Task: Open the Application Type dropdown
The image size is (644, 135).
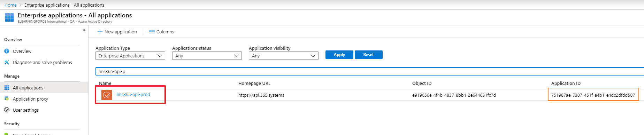Action: click(130, 56)
